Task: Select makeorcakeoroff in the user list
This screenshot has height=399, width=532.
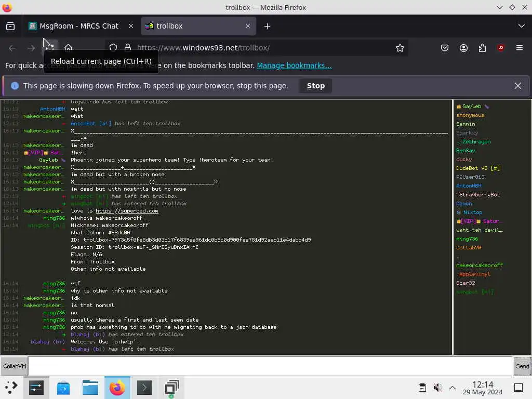Action: pos(480,265)
